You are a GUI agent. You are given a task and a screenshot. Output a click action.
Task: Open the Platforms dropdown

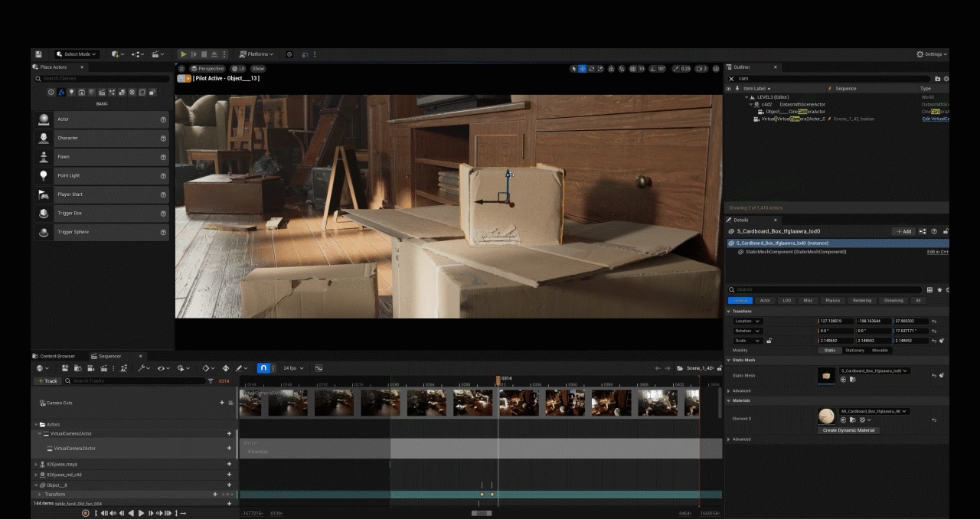click(256, 54)
